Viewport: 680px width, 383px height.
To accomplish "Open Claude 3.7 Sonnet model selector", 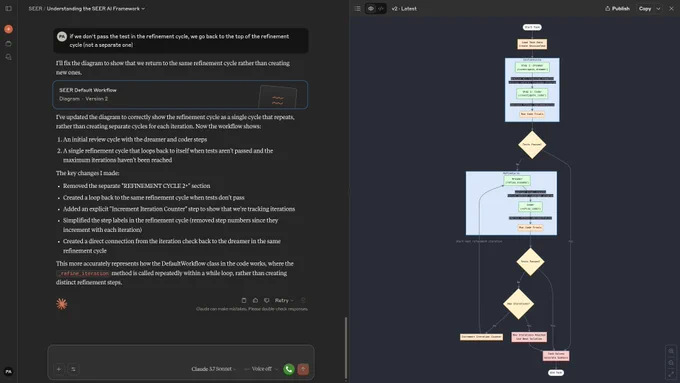I will 213,369.
